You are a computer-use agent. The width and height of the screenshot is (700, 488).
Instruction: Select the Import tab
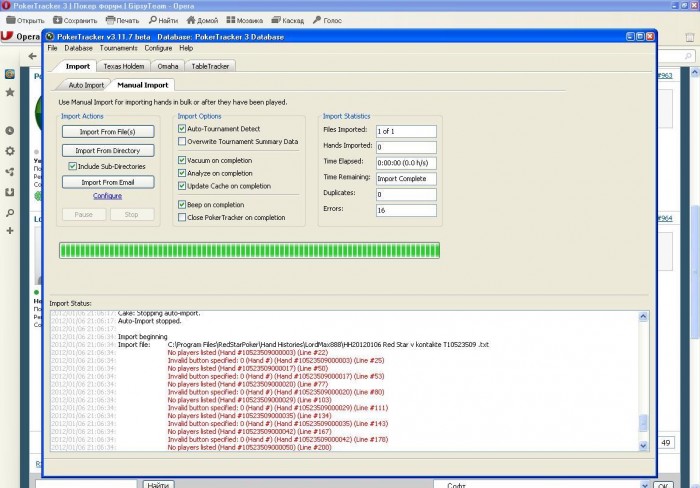point(78,66)
